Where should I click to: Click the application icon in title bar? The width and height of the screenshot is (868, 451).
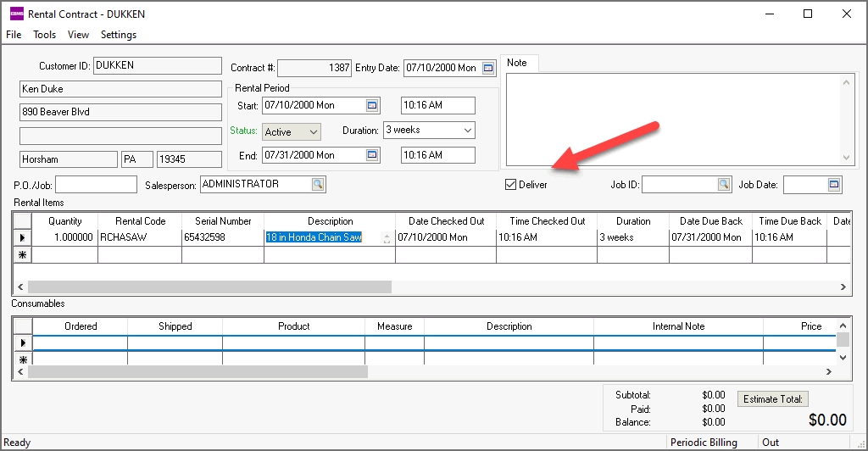[x=16, y=14]
